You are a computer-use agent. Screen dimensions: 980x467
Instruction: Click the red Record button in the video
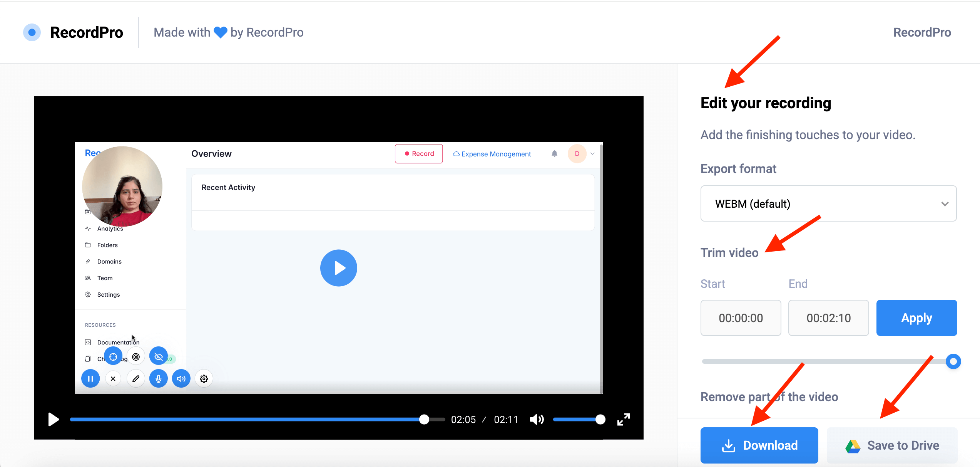point(419,154)
